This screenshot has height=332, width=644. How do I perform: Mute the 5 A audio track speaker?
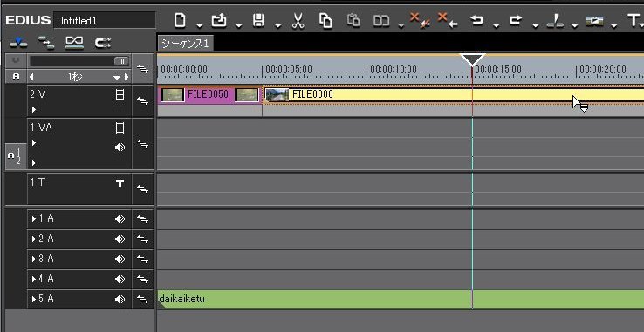[120, 300]
